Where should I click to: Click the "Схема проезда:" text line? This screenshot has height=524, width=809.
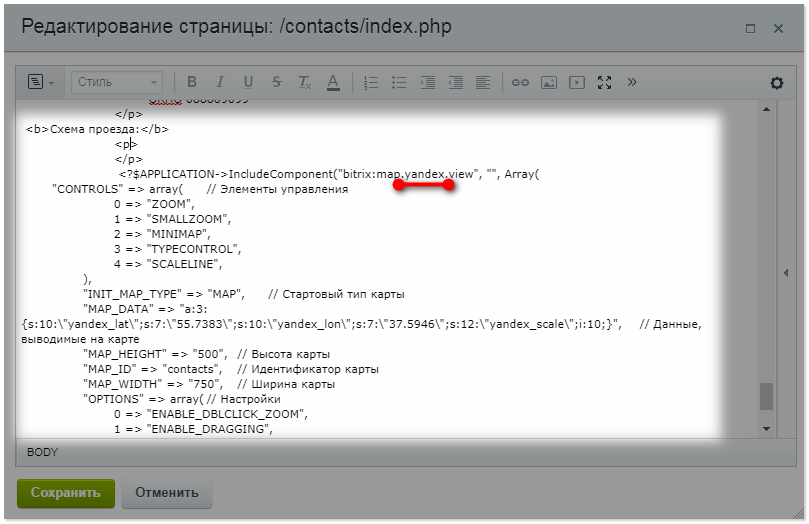click(98, 129)
